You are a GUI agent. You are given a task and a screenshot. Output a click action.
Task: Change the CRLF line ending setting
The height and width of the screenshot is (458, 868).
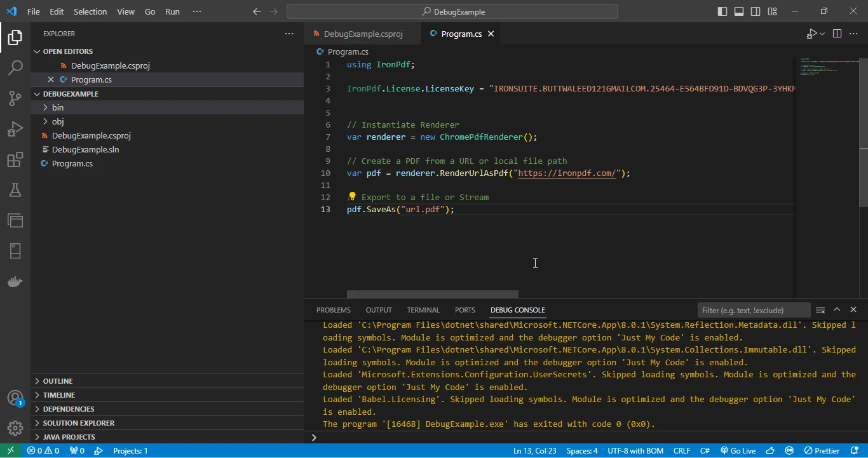(x=682, y=451)
